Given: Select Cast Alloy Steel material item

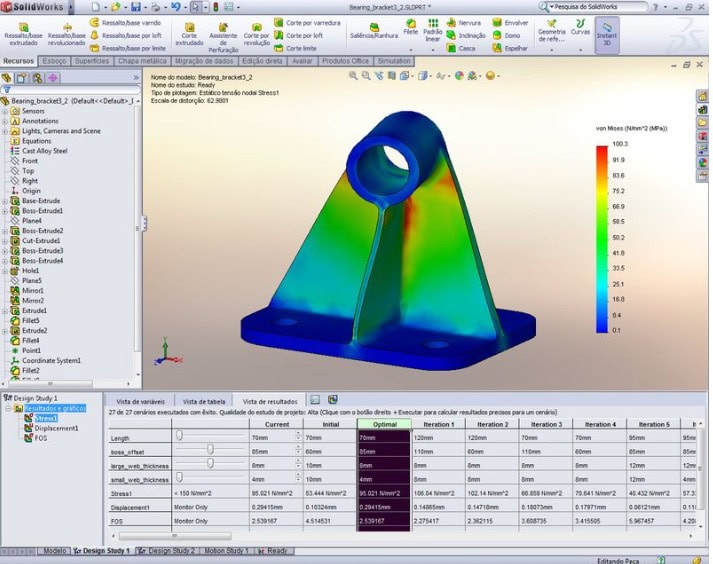Looking at the screenshot, I should click(44, 151).
